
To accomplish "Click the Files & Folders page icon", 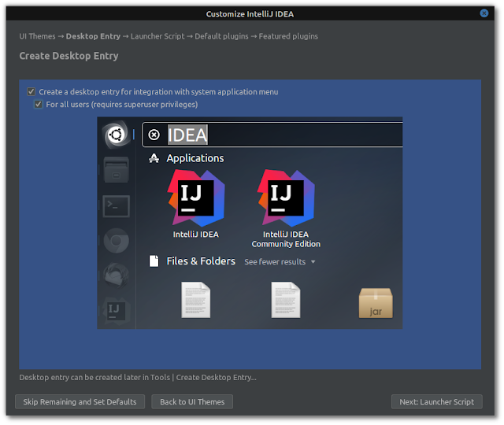I will click(154, 261).
